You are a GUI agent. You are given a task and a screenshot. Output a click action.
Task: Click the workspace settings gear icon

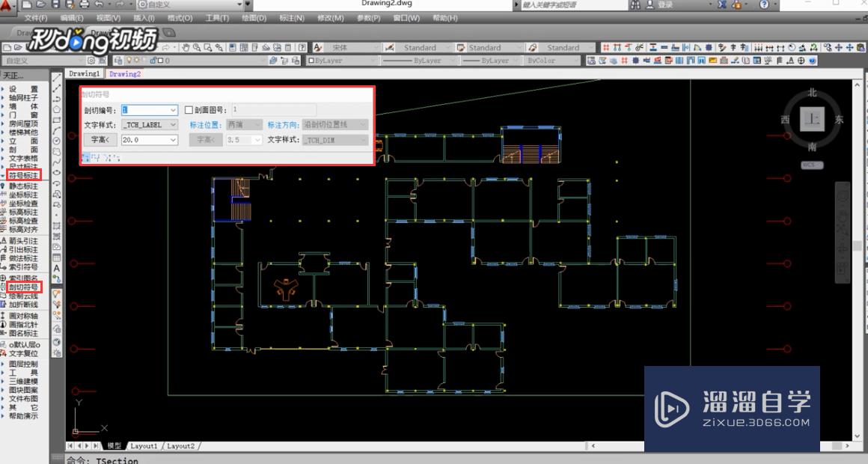click(x=91, y=61)
